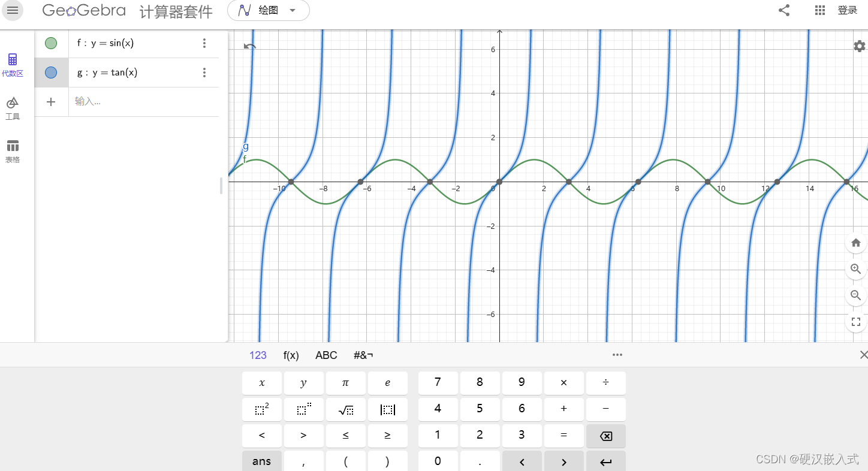Screen dimensions: 868x471
Task: Tap the e constant key
Action: 388,383
